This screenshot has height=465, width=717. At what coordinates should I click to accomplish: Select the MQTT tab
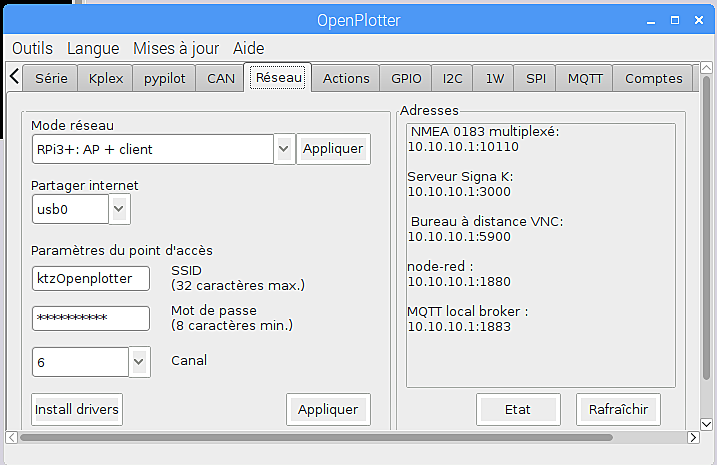(x=585, y=79)
